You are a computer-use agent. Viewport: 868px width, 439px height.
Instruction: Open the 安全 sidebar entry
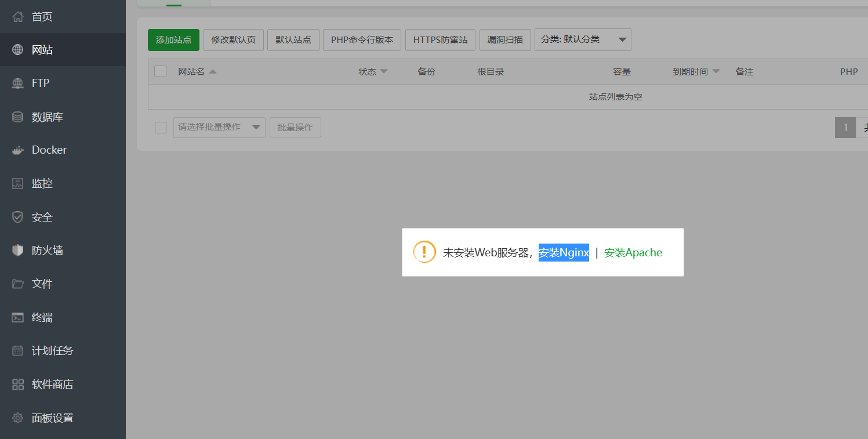coord(63,217)
